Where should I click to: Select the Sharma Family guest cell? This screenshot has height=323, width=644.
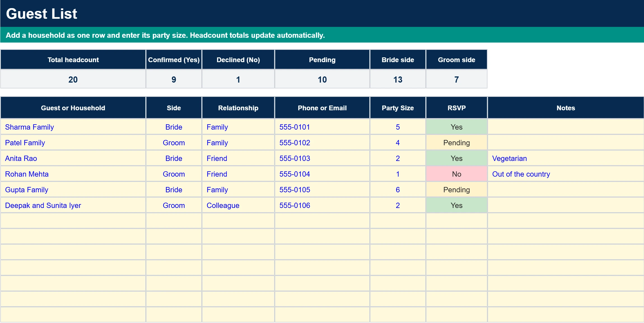[x=73, y=127]
